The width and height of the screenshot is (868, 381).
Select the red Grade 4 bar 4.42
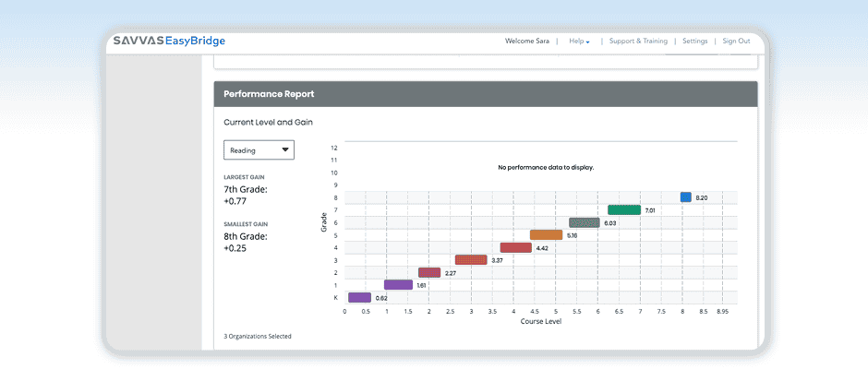pos(515,247)
